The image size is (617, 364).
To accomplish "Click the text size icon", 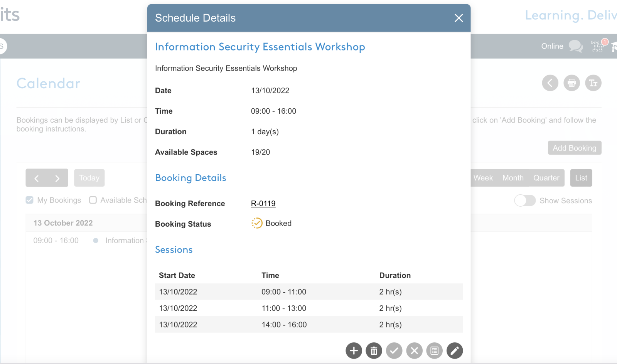I will 593,83.
